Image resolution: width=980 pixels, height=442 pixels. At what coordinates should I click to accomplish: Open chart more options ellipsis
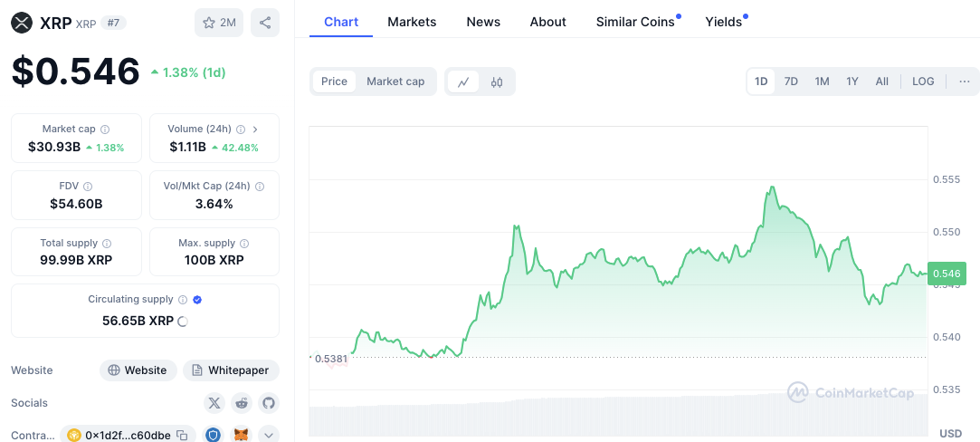pyautogui.click(x=965, y=82)
